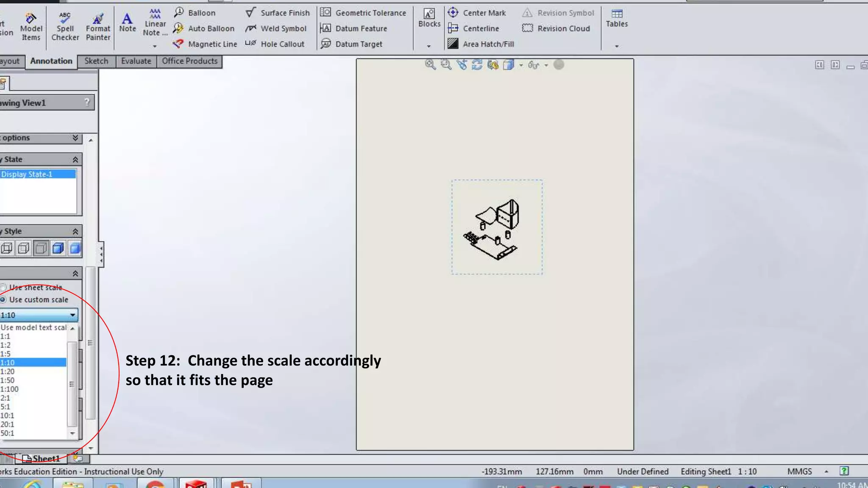The height and width of the screenshot is (488, 868).
Task: Open the Tables tool
Action: tap(617, 18)
